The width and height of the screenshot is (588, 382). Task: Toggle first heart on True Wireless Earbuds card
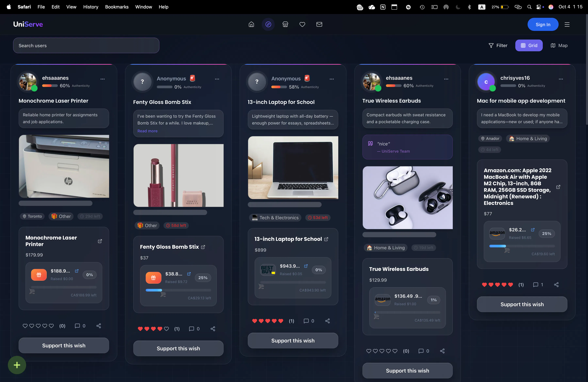369,351
